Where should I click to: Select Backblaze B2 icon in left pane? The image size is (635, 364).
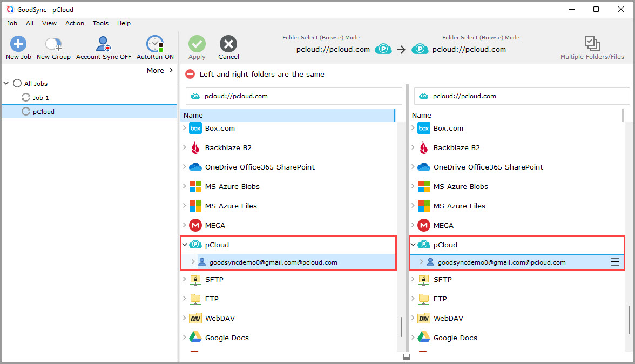tap(195, 148)
